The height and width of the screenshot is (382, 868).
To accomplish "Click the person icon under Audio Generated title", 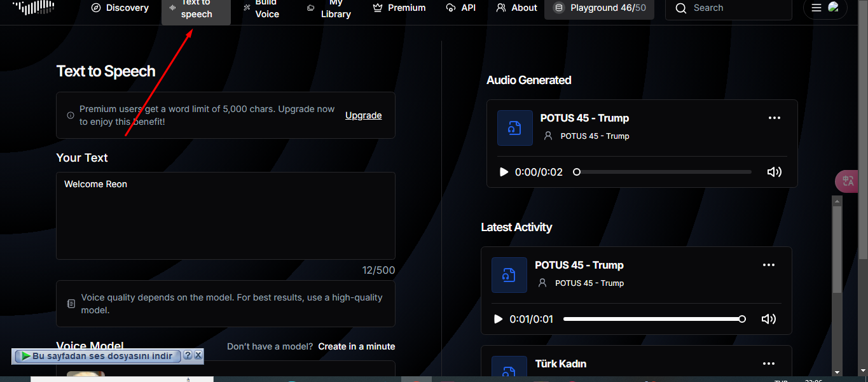I will click(548, 136).
